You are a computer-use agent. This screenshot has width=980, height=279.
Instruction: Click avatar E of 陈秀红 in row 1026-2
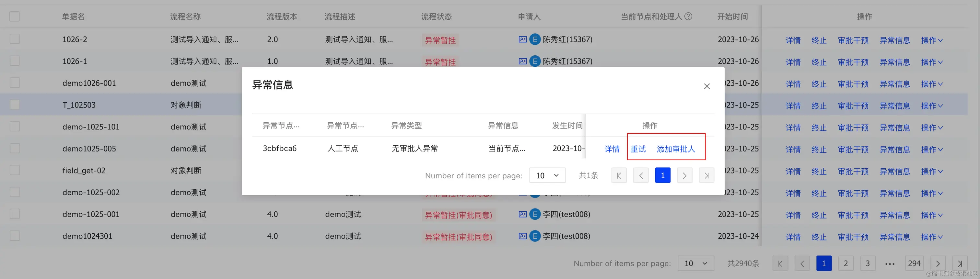534,39
